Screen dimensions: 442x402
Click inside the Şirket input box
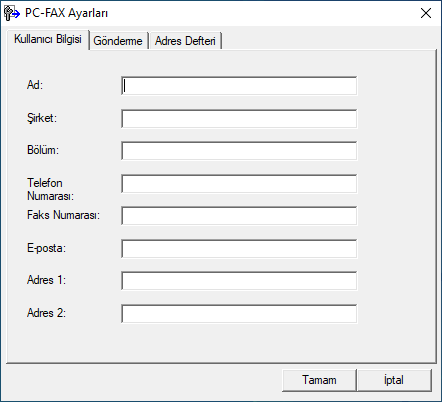(239, 119)
